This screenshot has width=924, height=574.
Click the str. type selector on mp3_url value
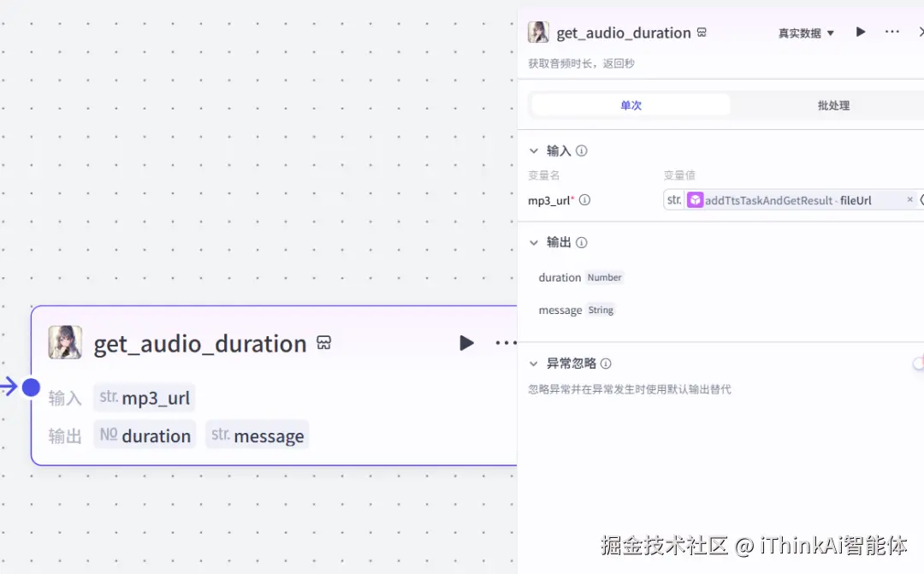(x=673, y=199)
